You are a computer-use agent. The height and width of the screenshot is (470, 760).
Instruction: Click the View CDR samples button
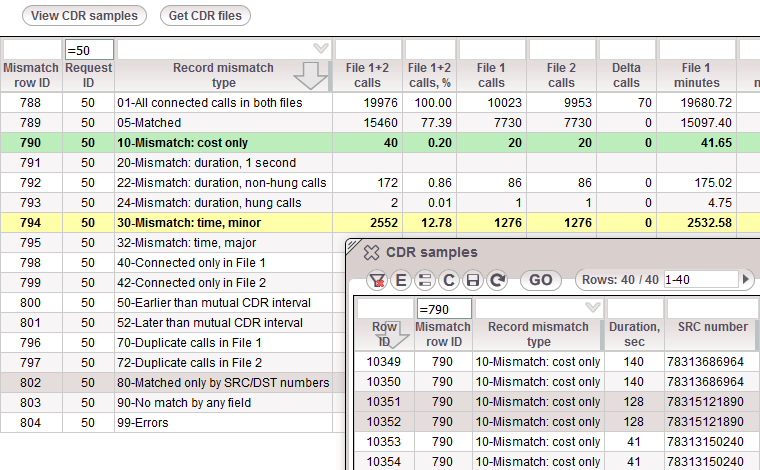[84, 16]
